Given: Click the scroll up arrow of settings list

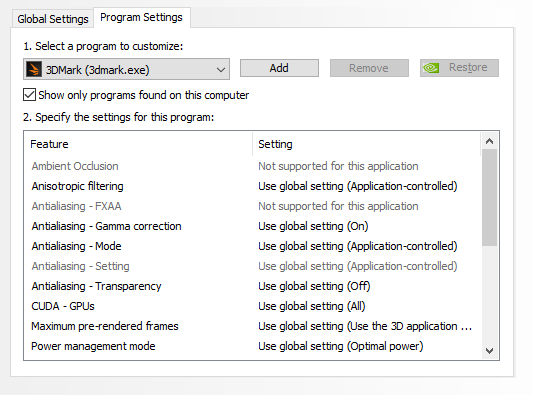Looking at the screenshot, I should click(x=489, y=141).
